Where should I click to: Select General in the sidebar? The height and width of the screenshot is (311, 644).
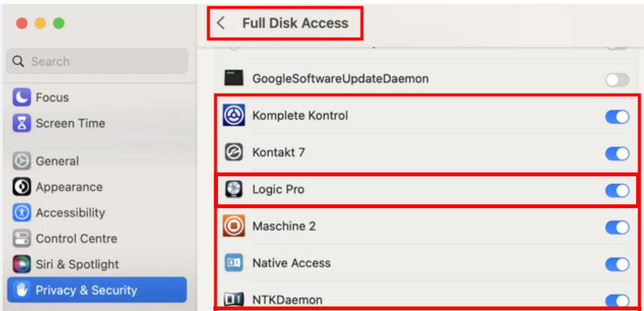pos(46,161)
